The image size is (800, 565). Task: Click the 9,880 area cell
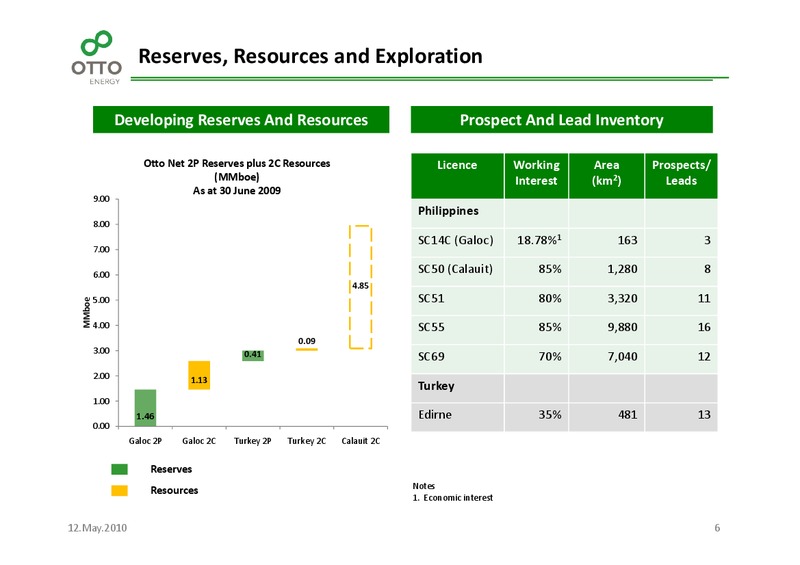pos(607,329)
